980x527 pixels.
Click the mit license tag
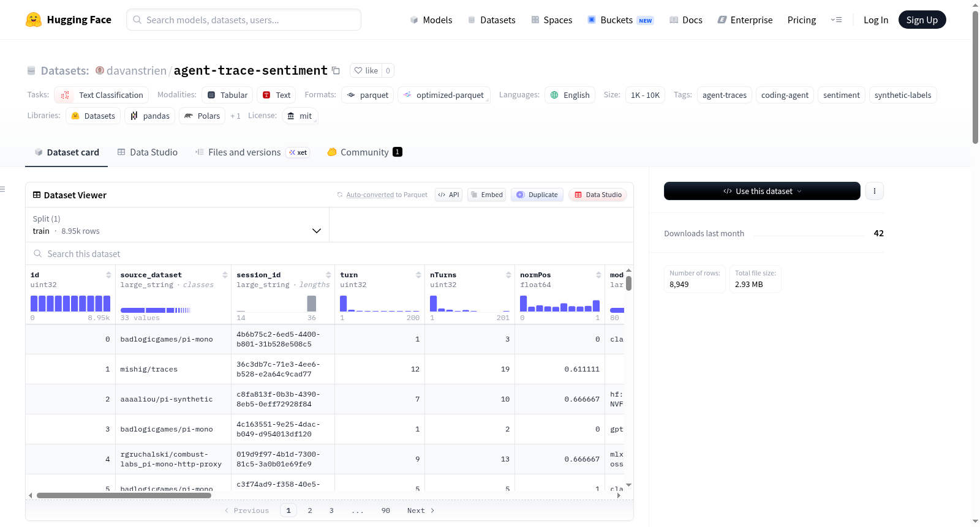tap(300, 116)
